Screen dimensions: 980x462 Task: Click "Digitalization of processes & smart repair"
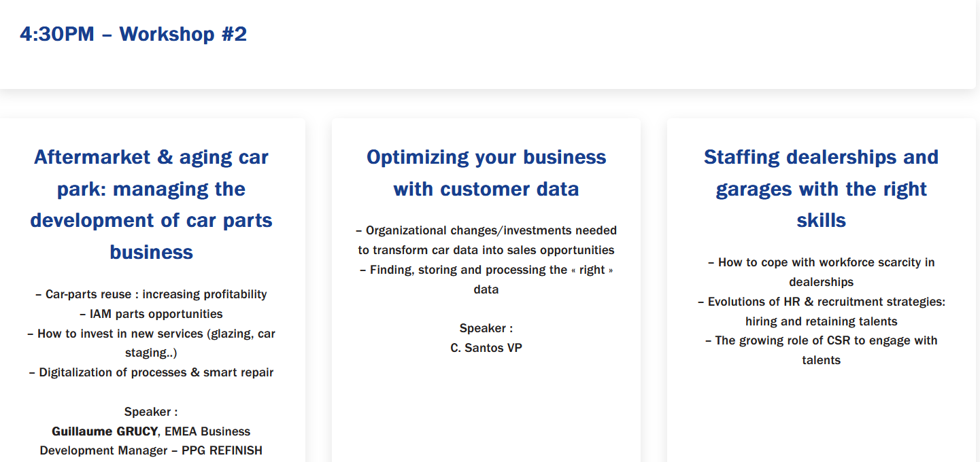pos(151,372)
